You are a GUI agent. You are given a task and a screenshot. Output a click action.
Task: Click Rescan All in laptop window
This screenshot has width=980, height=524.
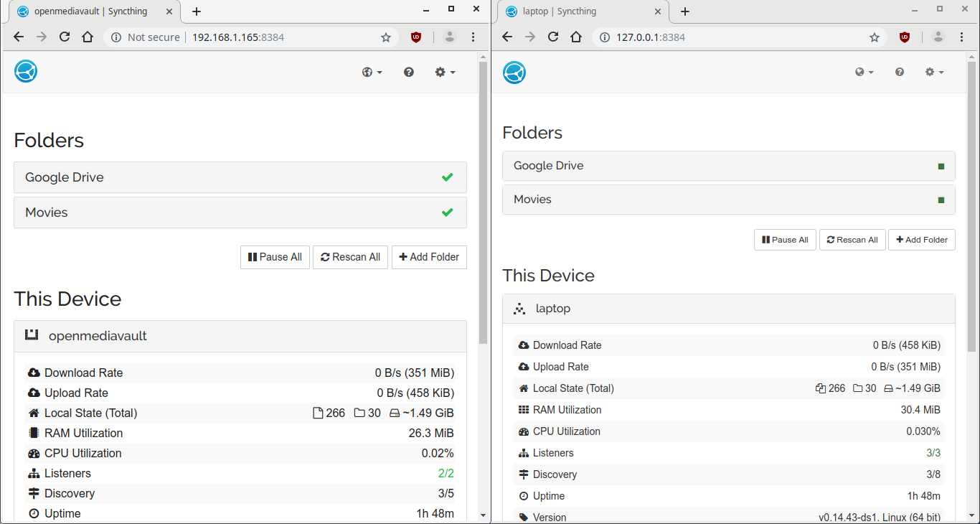tap(852, 240)
